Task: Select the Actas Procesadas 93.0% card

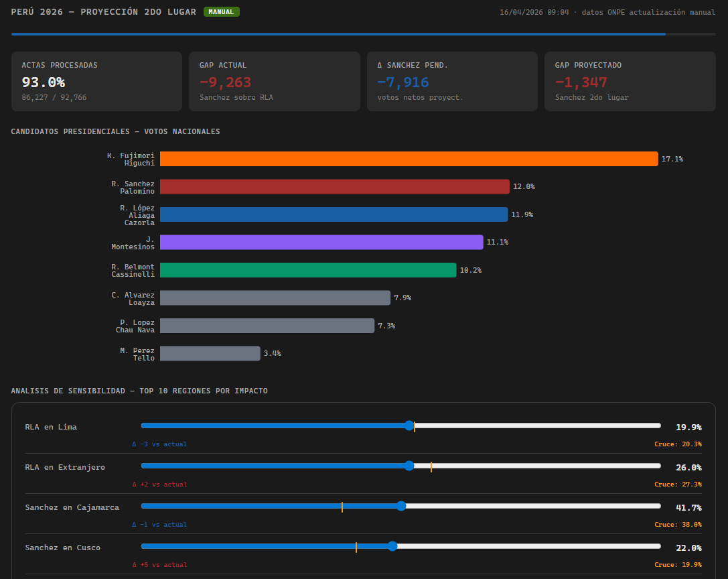Action: click(96, 81)
